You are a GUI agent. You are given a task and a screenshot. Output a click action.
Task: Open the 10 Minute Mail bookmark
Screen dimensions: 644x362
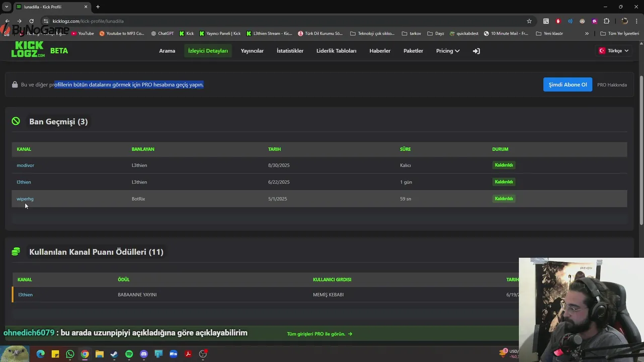pos(506,34)
